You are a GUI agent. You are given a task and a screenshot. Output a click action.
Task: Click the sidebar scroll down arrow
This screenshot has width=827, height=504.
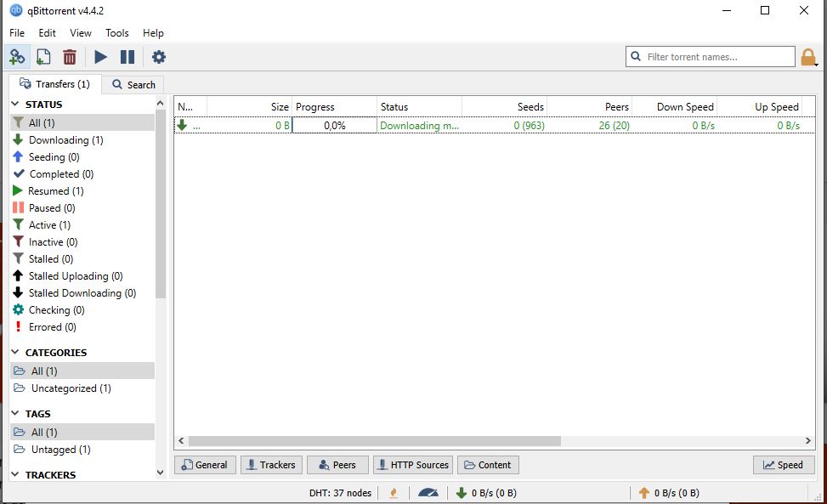(161, 473)
